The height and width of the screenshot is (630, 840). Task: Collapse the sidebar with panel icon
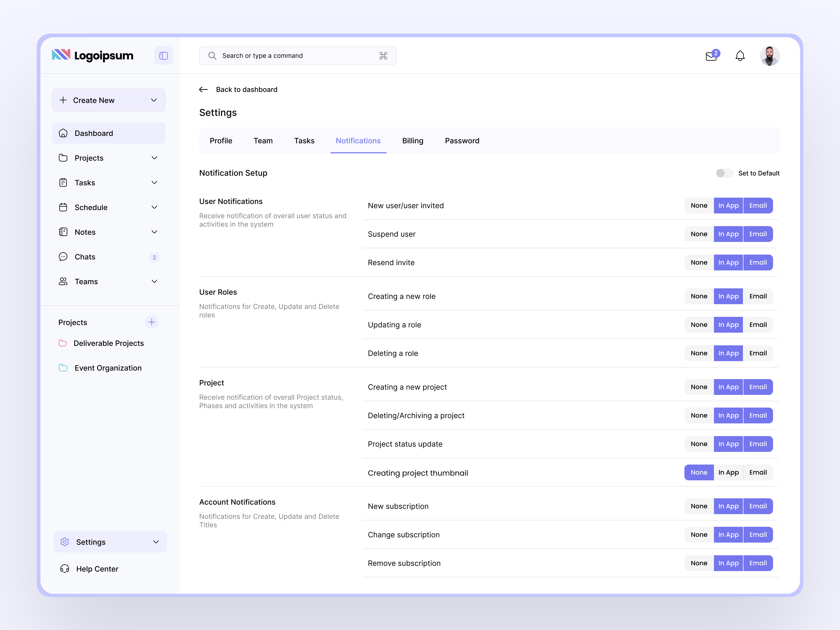click(163, 56)
